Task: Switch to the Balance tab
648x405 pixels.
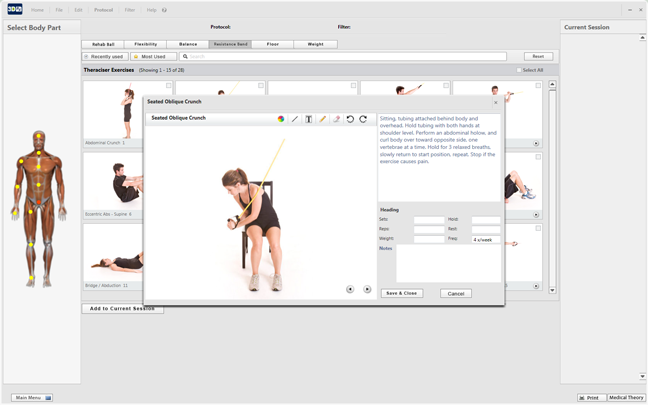Action: pyautogui.click(x=188, y=44)
